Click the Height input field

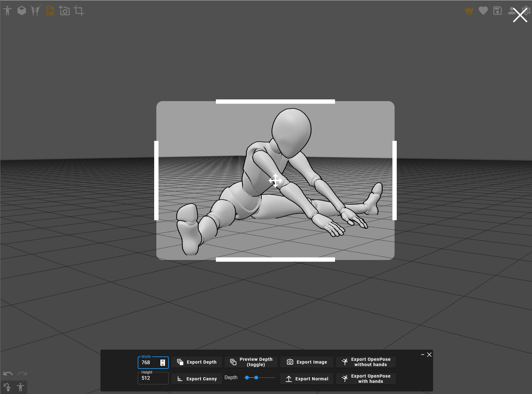(x=153, y=378)
